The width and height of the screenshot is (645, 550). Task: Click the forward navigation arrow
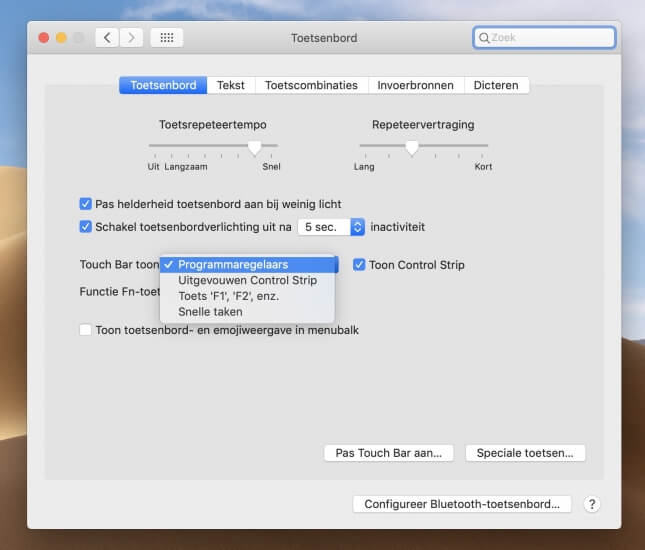tap(131, 38)
